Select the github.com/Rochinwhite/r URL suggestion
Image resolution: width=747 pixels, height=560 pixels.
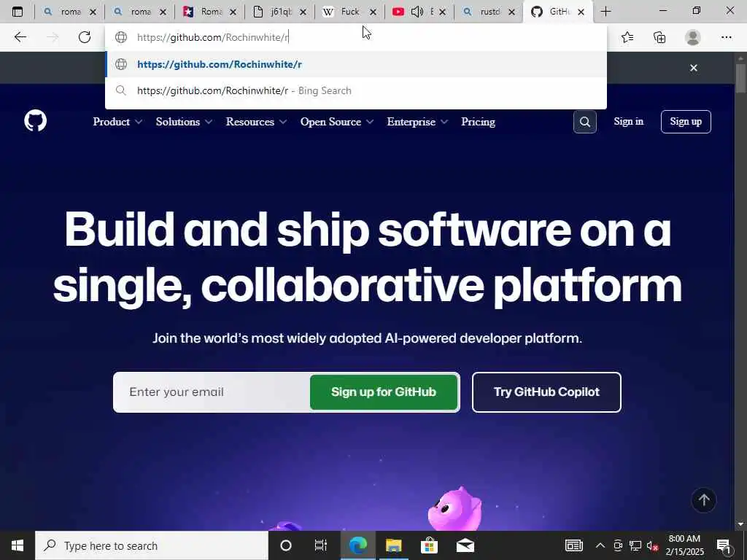(x=356, y=64)
